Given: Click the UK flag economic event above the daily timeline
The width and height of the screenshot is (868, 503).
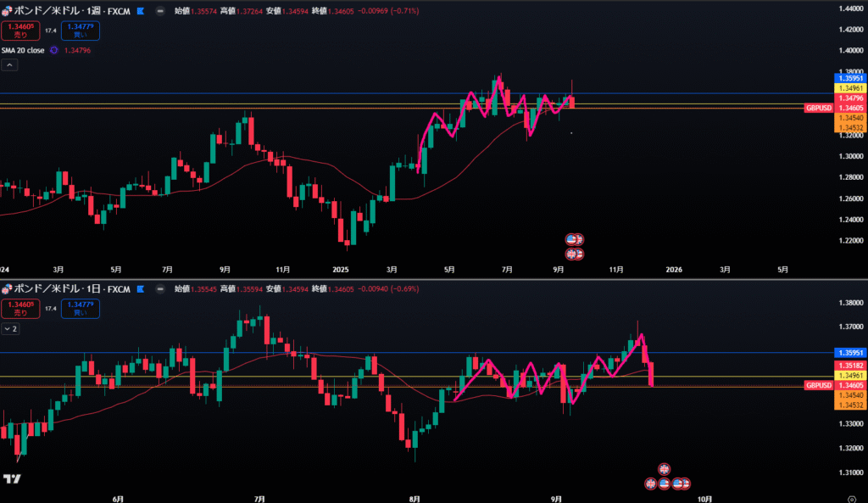Looking at the screenshot, I should coord(664,468).
